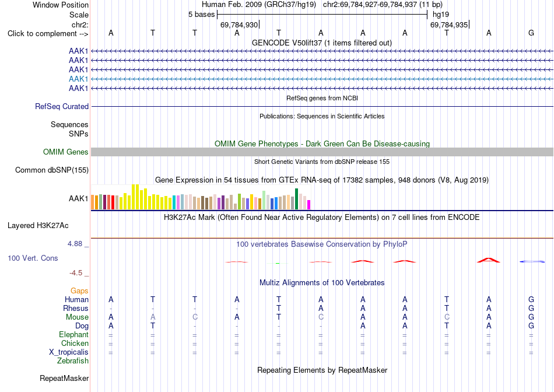Screen dimensions: 554x392
Task: Click the G in the Rhesus row
Action: click(531, 308)
